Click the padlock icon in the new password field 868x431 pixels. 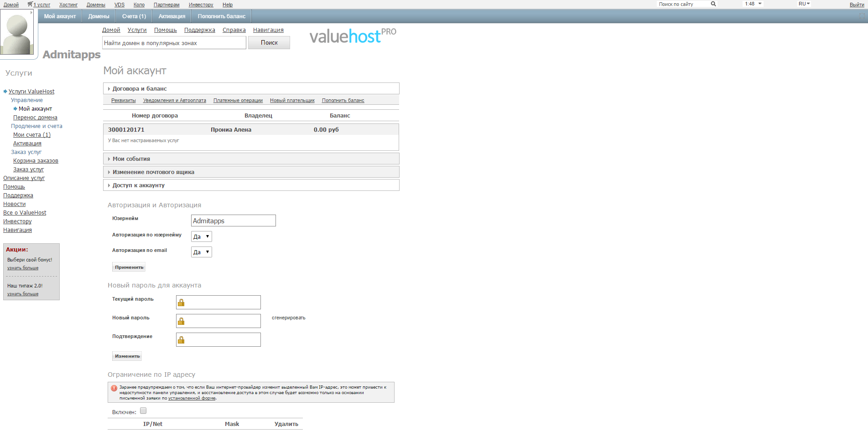(181, 321)
